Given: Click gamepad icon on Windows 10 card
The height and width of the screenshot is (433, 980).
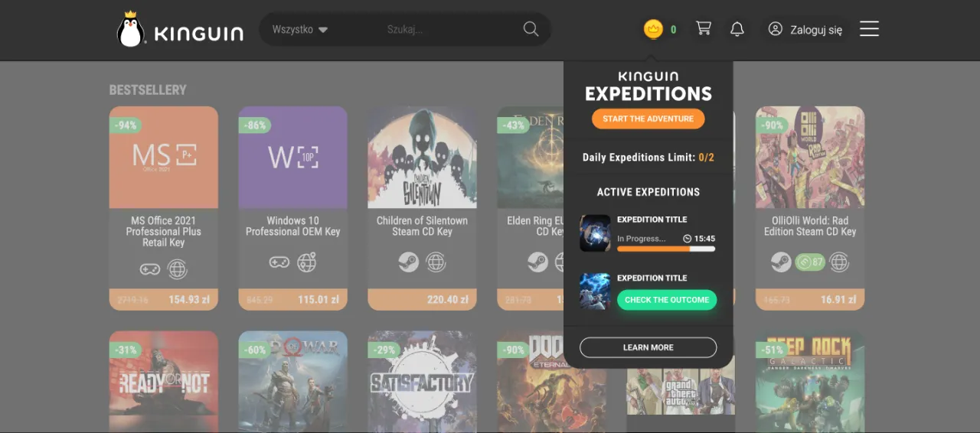Looking at the screenshot, I should 279,262.
